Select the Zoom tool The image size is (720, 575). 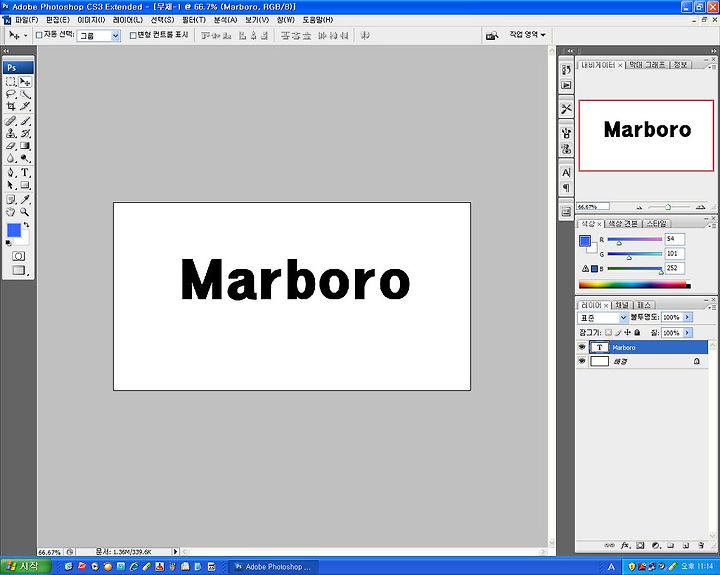[x=25, y=212]
